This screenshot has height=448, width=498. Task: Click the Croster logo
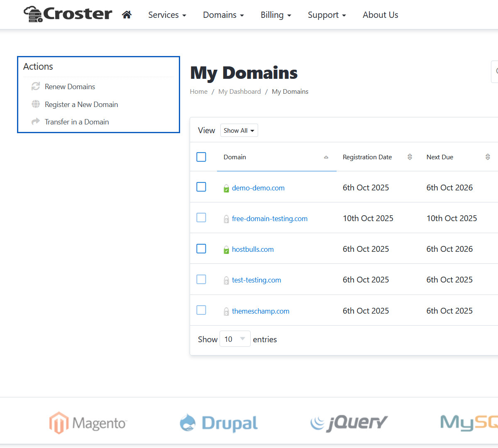(68, 14)
